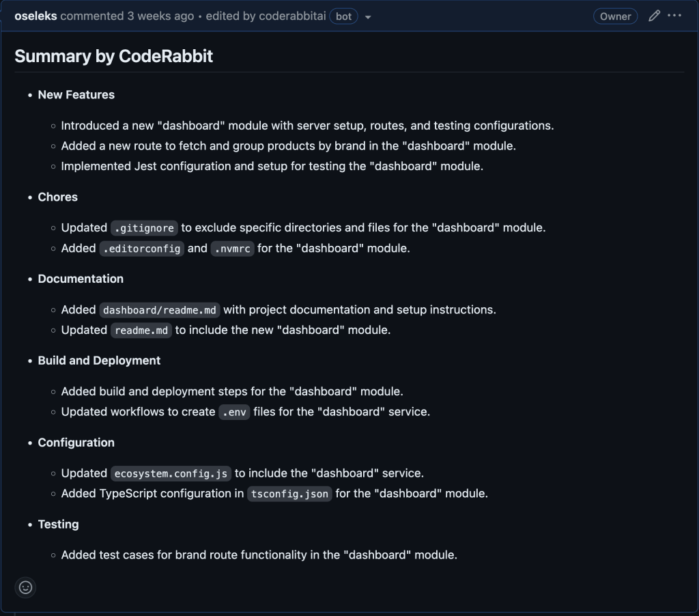Click the "New Features" section title
The image size is (699, 616).
click(76, 95)
